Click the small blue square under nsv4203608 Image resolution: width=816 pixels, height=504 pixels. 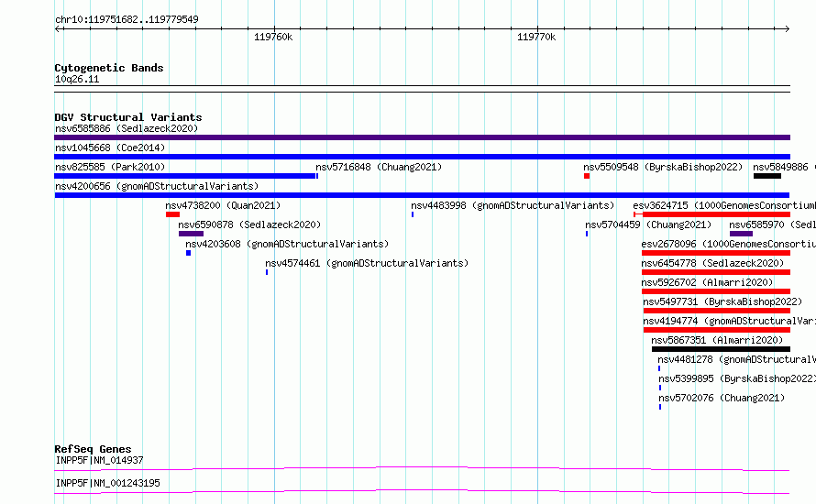click(188, 253)
